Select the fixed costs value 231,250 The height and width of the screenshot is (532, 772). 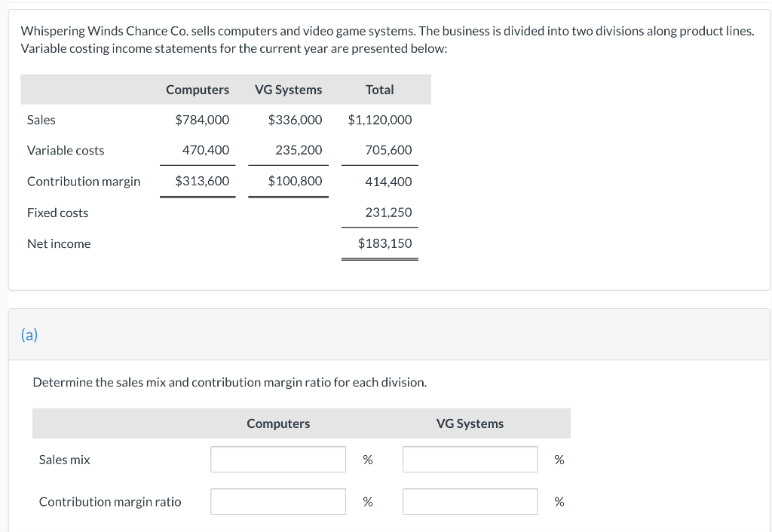click(x=388, y=212)
